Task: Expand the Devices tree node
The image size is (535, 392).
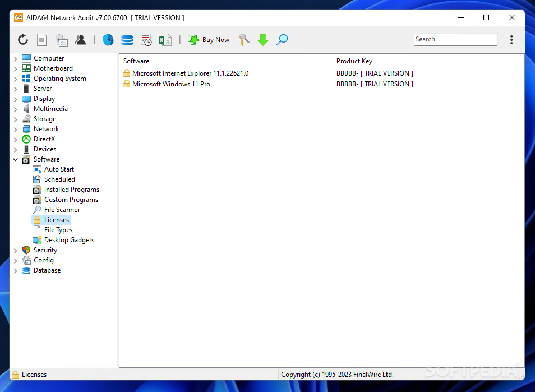Action: (15, 149)
